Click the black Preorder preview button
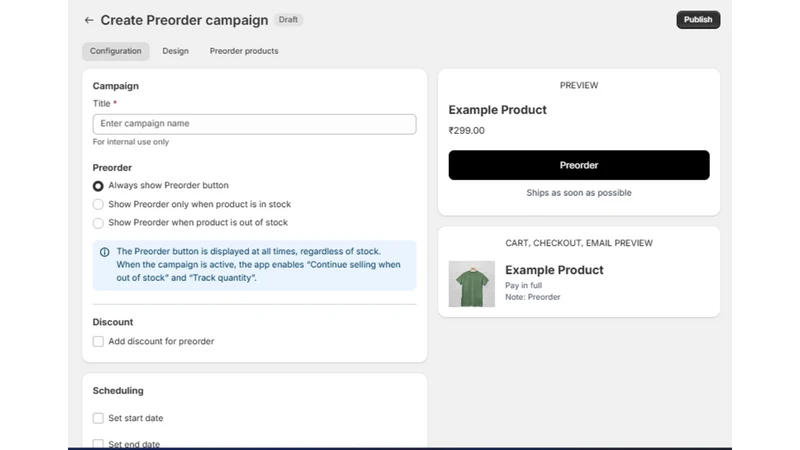Screen dimensions: 800x450 tap(579, 165)
